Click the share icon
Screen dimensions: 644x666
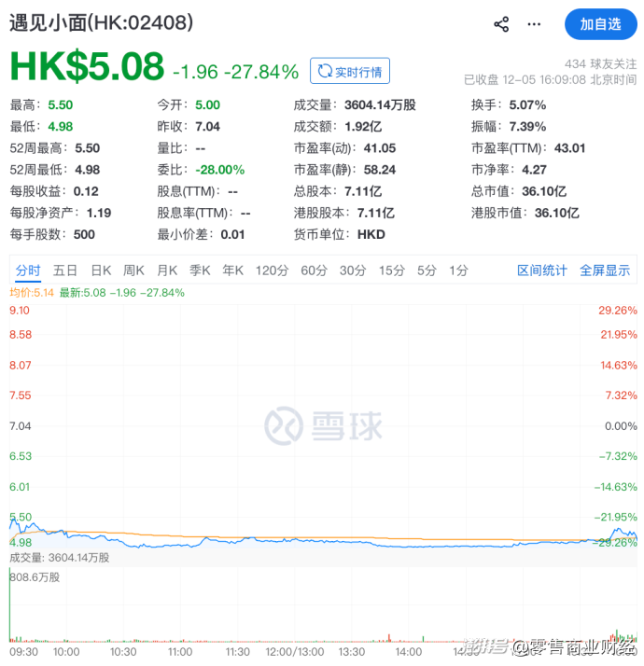pyautogui.click(x=501, y=24)
